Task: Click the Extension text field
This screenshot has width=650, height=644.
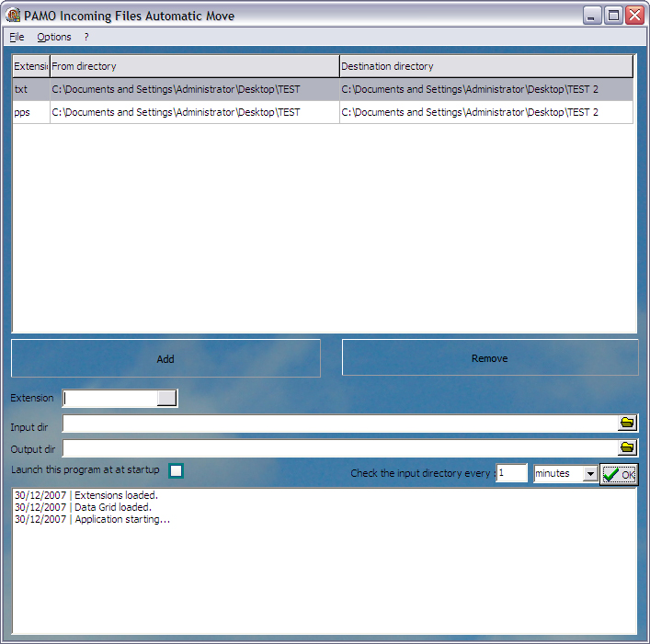Action: 110,399
